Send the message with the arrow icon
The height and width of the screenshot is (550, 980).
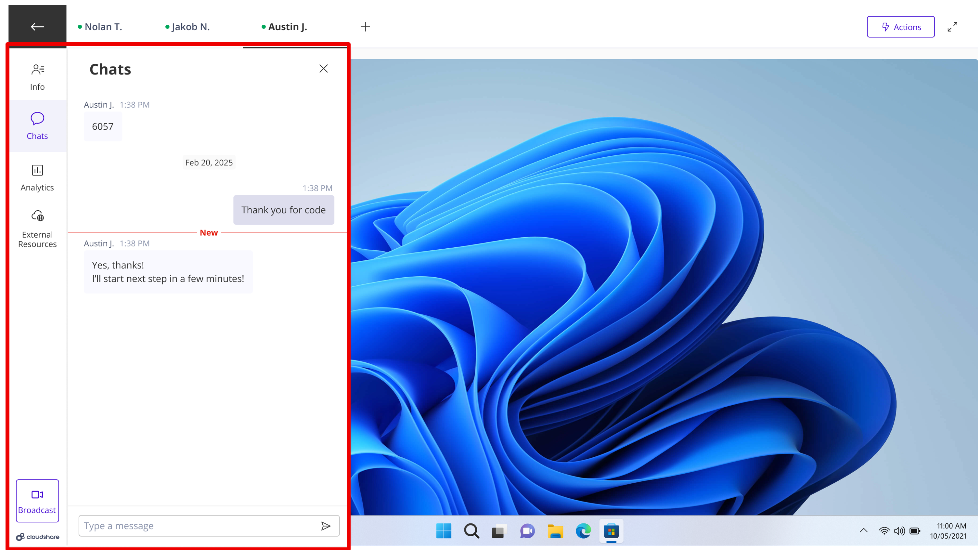pos(326,526)
